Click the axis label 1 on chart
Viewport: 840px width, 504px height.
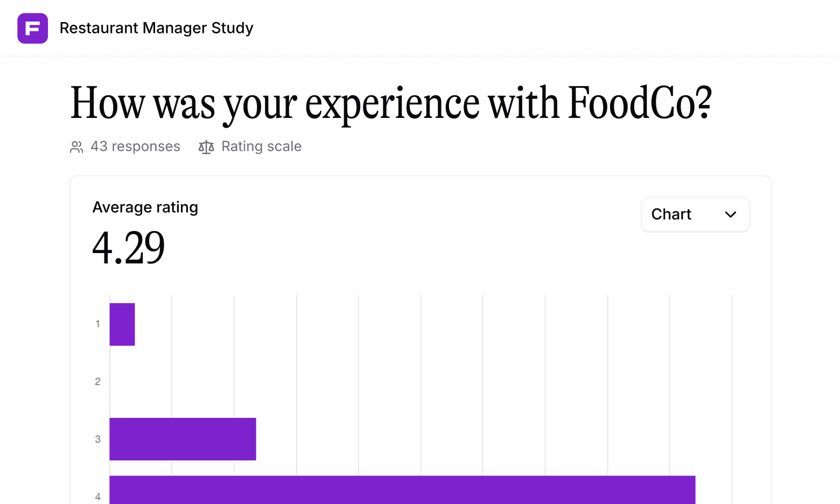pos(97,324)
